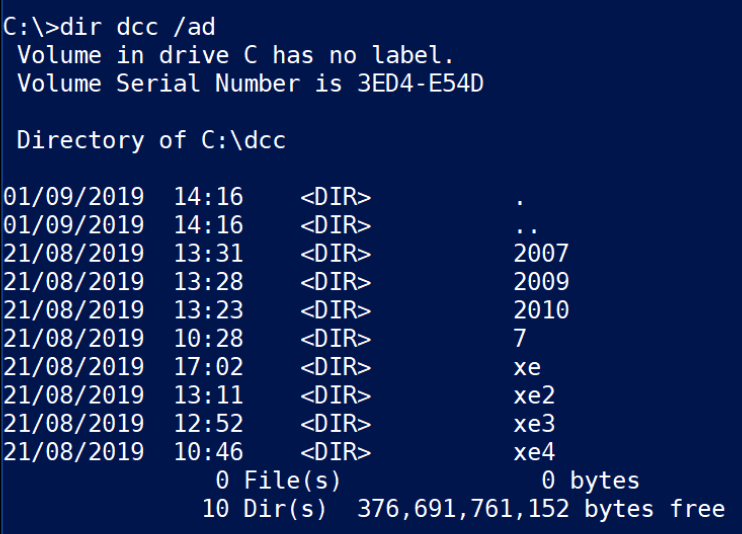Viewport: 742px width, 534px height.
Task: Click the xe2 directory entry
Action: 534,396
